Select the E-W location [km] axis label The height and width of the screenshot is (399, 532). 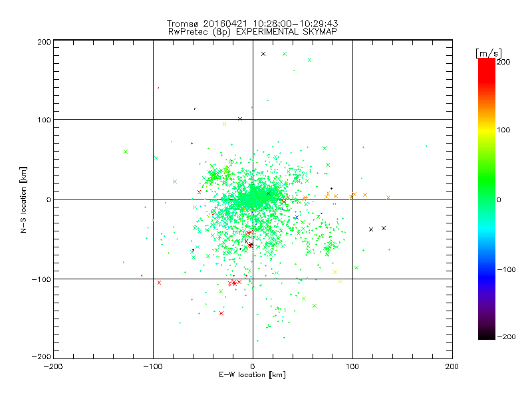(252, 375)
